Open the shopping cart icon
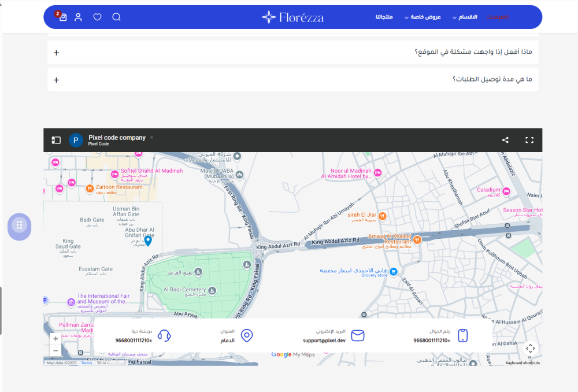Viewport: 578px width, 392px height. 63,17
